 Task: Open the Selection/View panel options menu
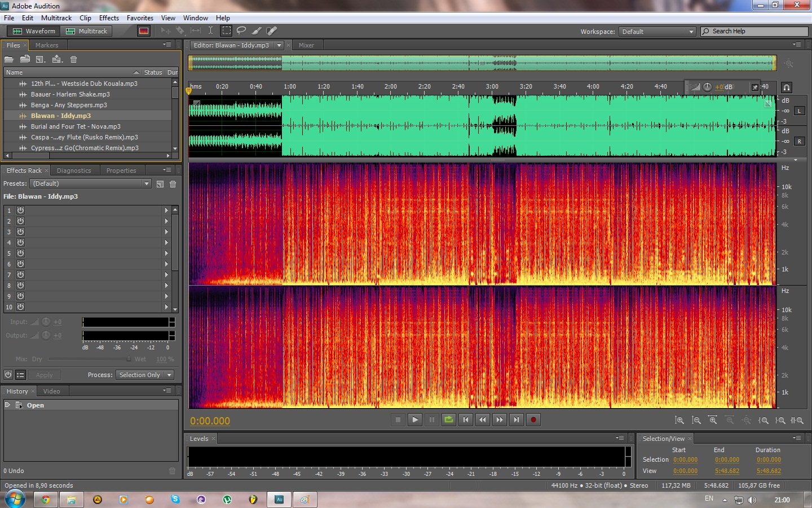tap(797, 438)
